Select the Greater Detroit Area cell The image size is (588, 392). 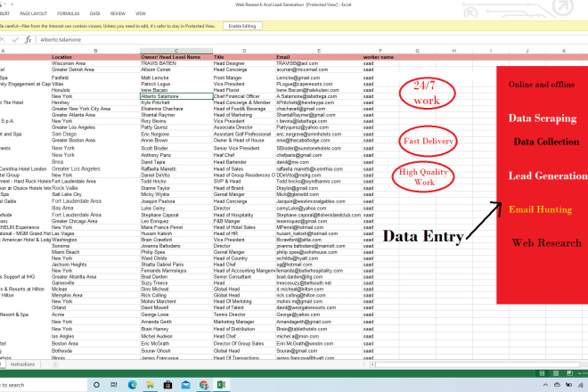[x=95, y=69]
